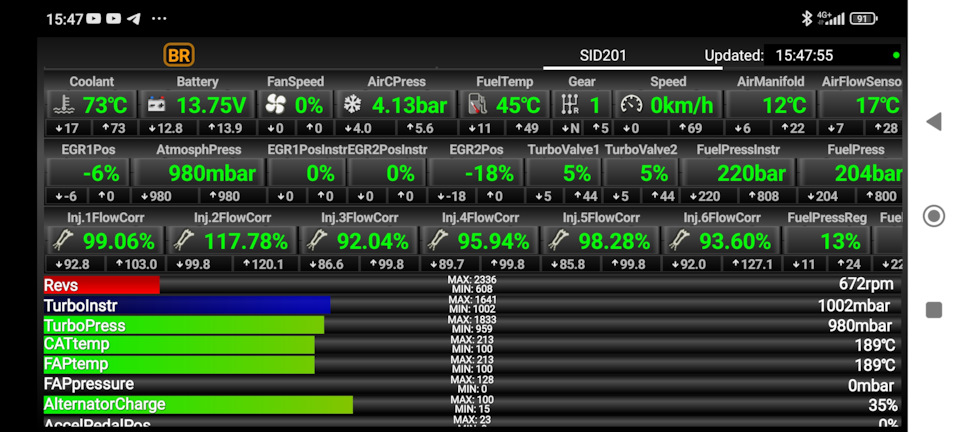Tap the AirCPress snowflake icon

coord(352,105)
